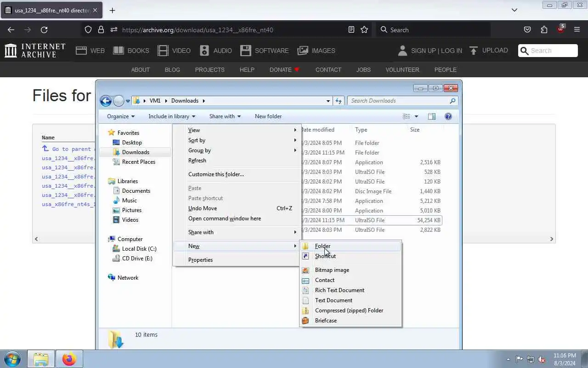Click the Explorer refresh address button
This screenshot has height=368, width=588.
[339, 101]
